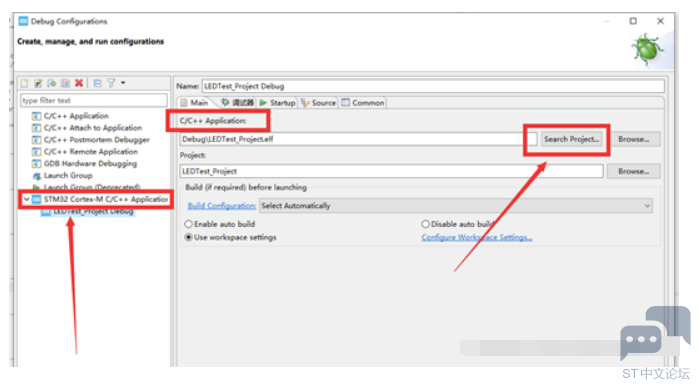Select Launch Group (Deprecated) entry
The image size is (699, 389).
point(91,187)
